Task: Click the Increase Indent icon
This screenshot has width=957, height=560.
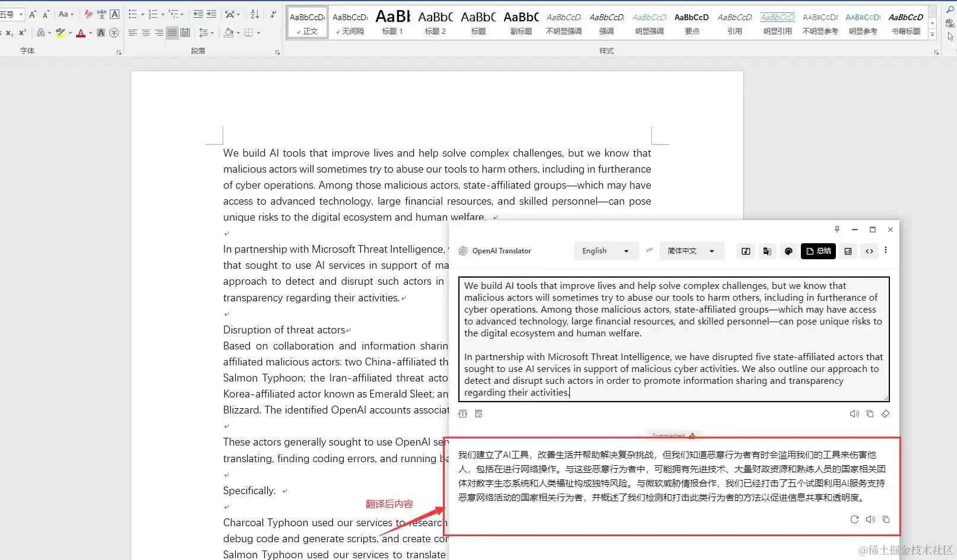Action: click(x=211, y=14)
